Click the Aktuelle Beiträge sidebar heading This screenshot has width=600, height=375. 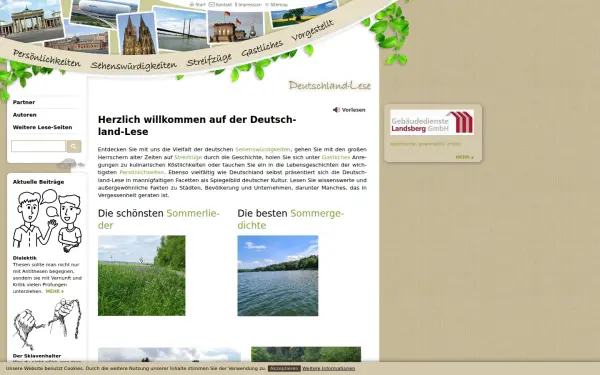[38, 182]
